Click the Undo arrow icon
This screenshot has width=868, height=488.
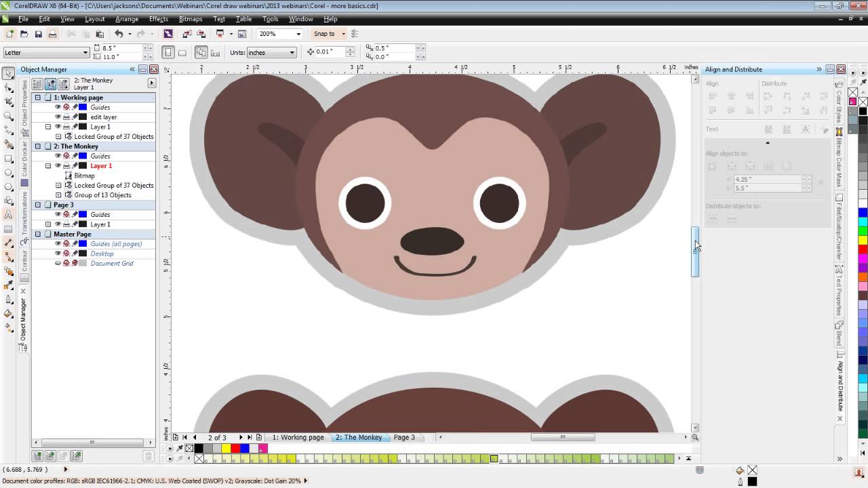click(119, 34)
